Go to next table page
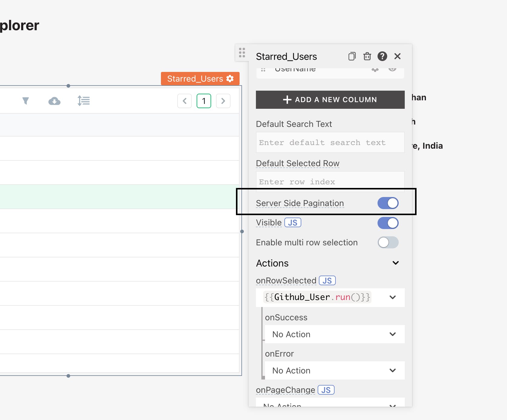This screenshot has height=420, width=507. coord(223,101)
